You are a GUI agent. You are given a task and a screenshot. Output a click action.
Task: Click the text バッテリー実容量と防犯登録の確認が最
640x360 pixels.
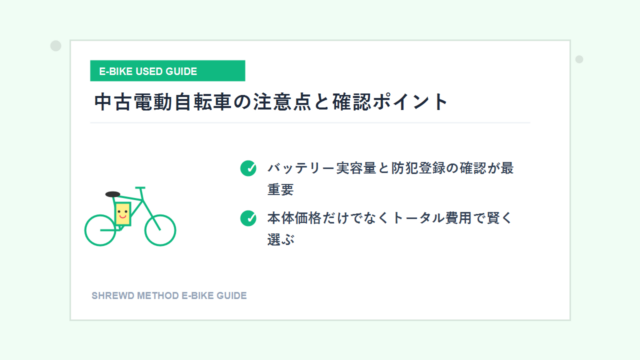391,168
